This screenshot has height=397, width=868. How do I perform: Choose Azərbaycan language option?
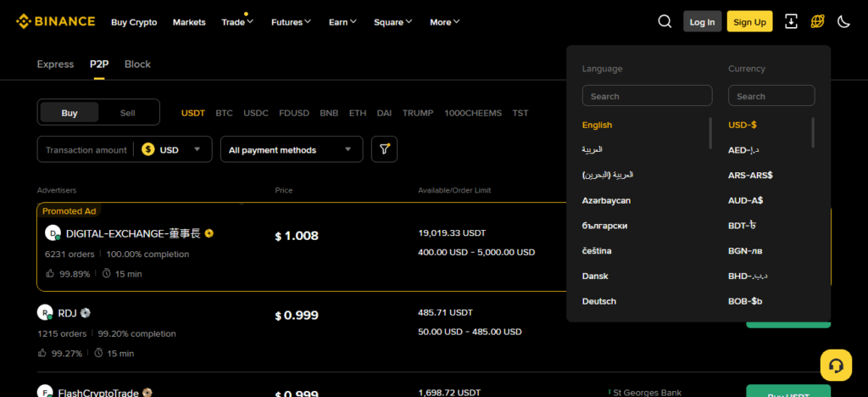(x=606, y=200)
